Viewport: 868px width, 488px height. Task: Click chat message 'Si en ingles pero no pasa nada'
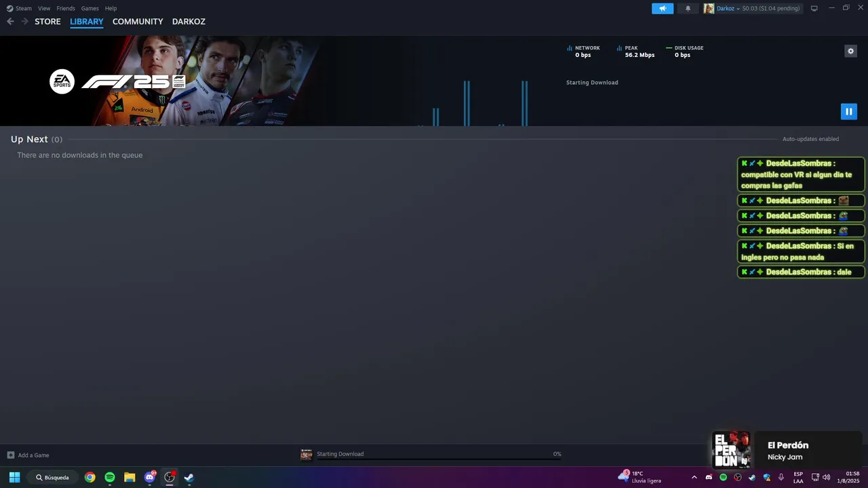(801, 251)
